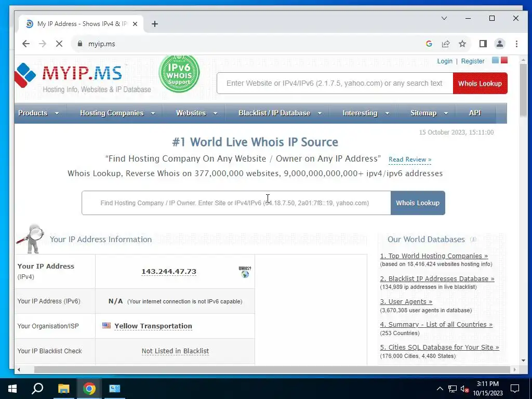Click the Login link
The image size is (532, 399).
click(x=445, y=61)
